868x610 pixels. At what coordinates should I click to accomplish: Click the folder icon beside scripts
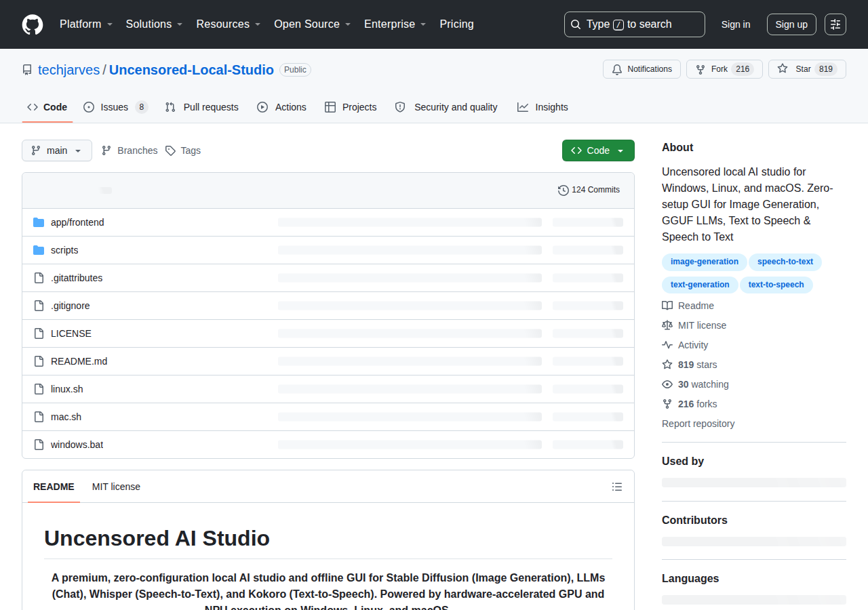(39, 250)
